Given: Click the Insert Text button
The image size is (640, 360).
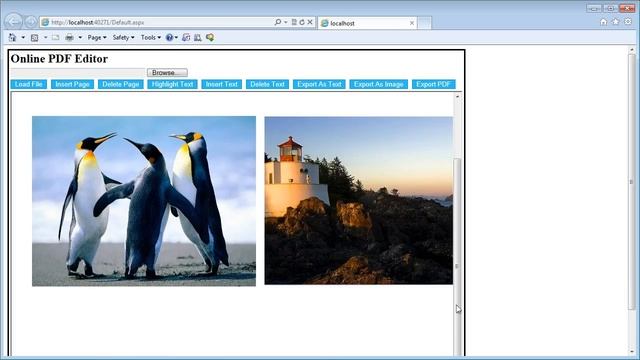Looking at the screenshot, I should tap(222, 84).
